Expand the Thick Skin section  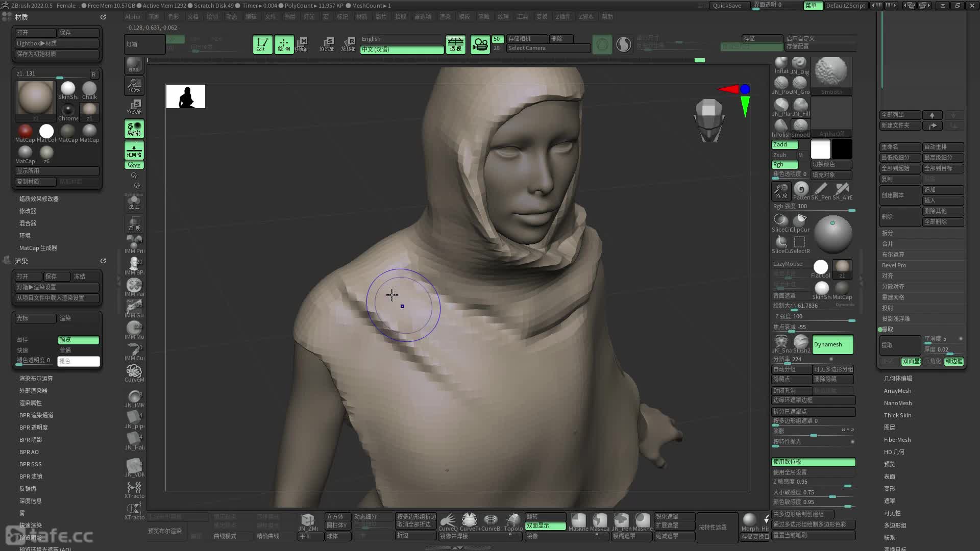897,415
